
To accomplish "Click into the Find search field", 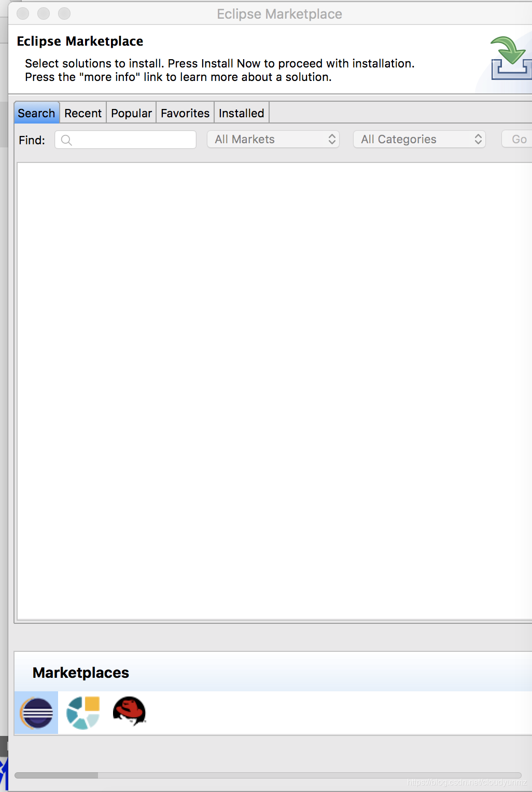I will [x=125, y=140].
